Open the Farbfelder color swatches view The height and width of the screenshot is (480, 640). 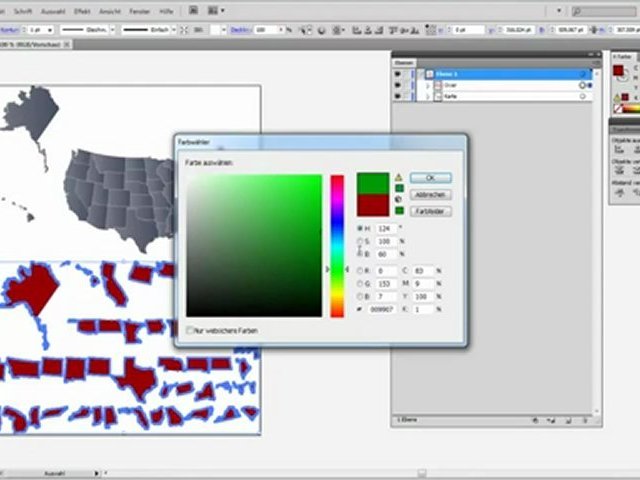pos(429,211)
